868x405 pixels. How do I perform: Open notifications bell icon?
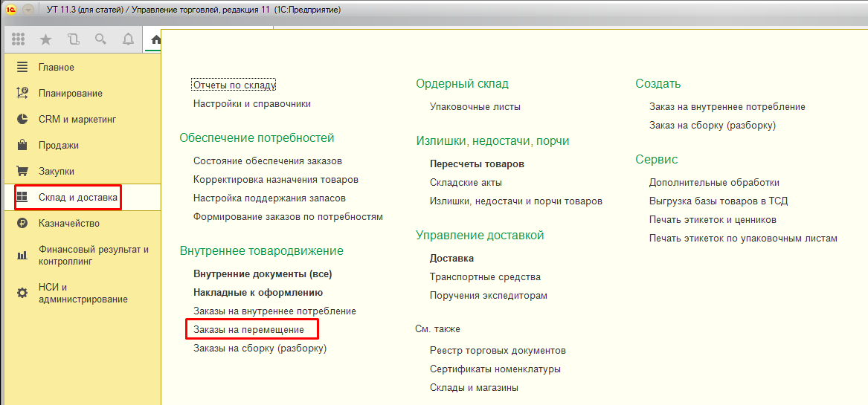(x=128, y=39)
